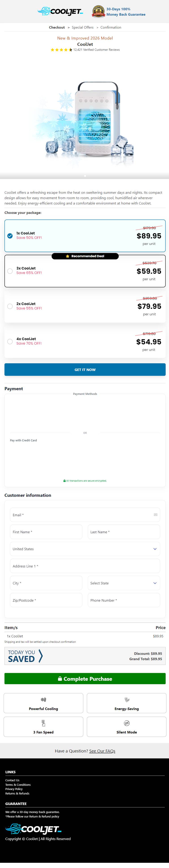Open the United States country dropdown
Viewport: 169px width, 868px height.
point(85,549)
